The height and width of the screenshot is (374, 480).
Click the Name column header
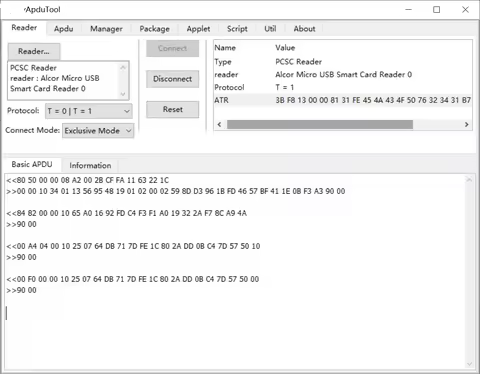coord(225,48)
